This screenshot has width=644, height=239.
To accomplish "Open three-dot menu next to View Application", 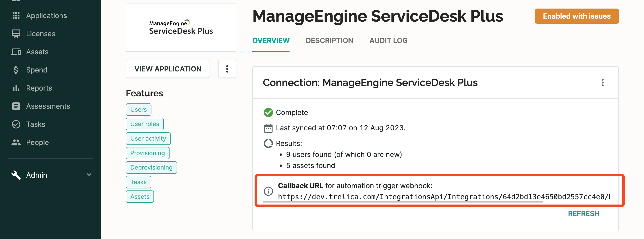I will (227, 69).
